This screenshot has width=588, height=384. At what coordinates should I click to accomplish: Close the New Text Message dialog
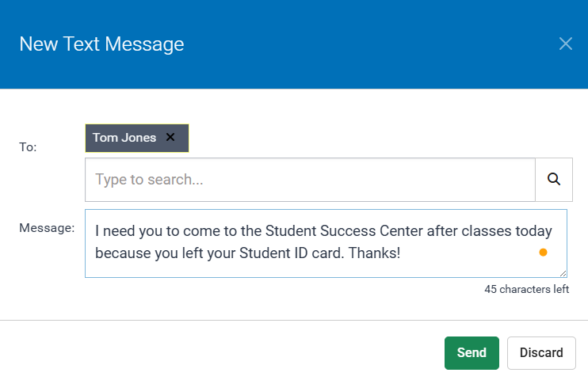(x=565, y=44)
